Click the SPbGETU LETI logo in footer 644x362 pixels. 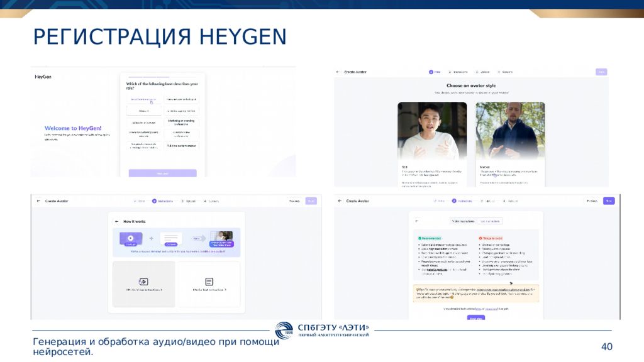coord(322,331)
